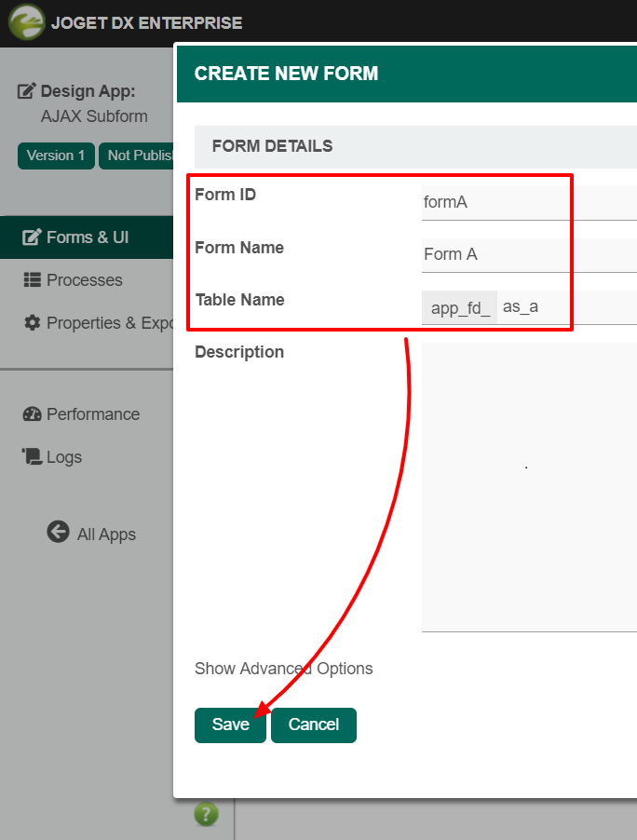Click the Properties gear icon

pyautogui.click(x=33, y=323)
